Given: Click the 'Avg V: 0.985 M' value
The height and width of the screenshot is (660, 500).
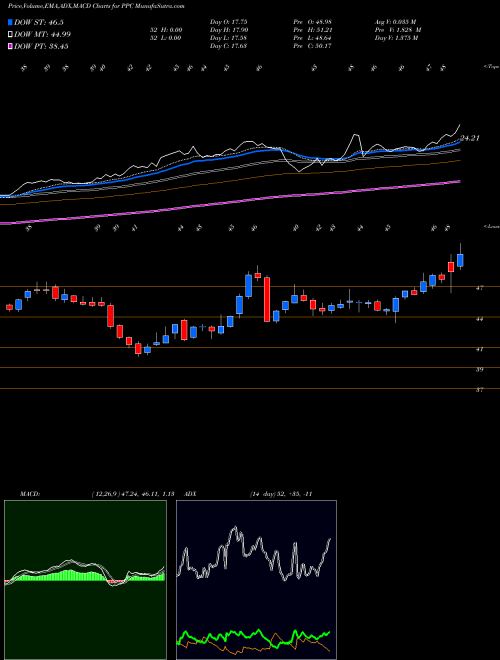Looking at the screenshot, I should [x=395, y=22].
